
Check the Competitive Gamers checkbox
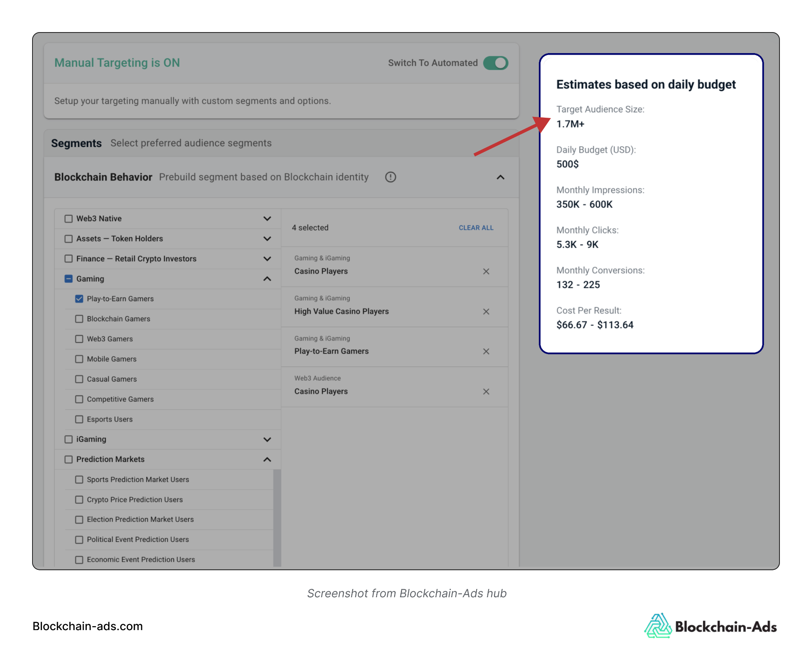79,399
